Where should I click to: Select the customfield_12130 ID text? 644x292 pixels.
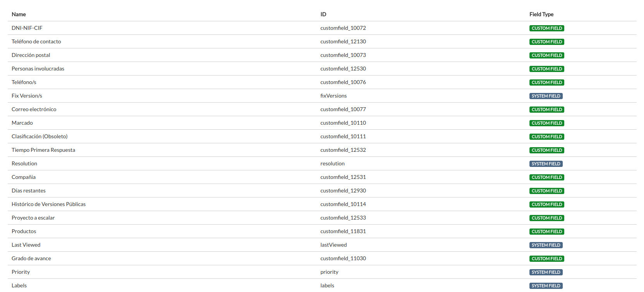(x=343, y=41)
